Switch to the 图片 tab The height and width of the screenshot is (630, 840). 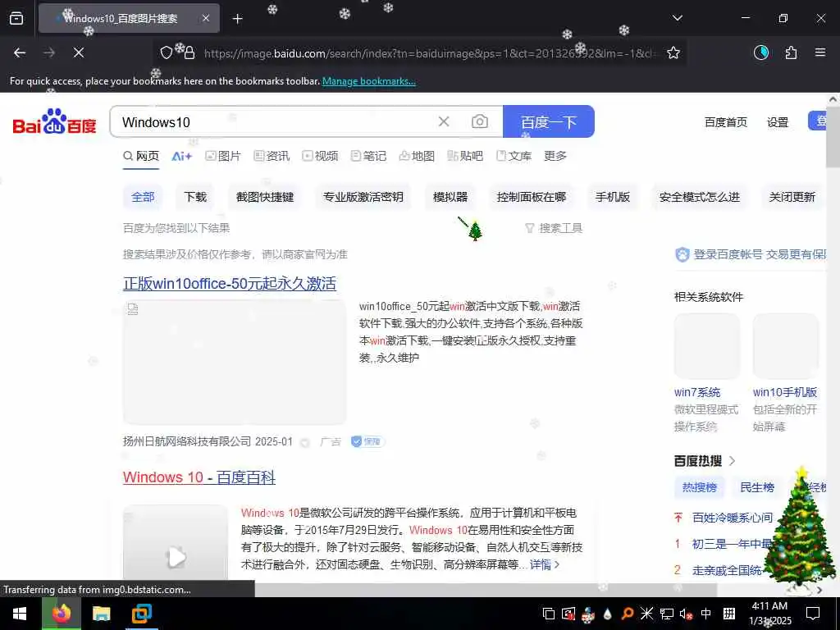[223, 156]
